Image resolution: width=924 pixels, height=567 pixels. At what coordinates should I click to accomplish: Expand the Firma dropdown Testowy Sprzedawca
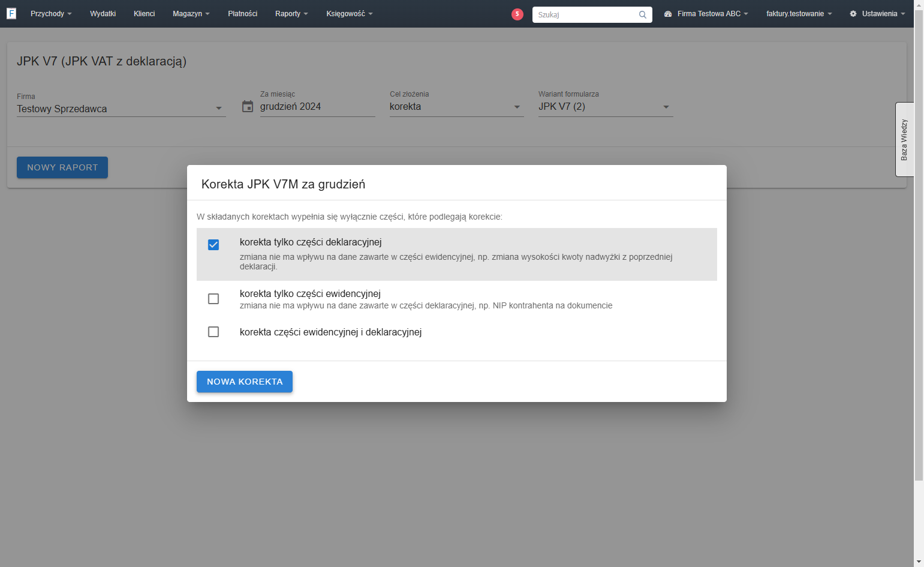tap(121, 109)
